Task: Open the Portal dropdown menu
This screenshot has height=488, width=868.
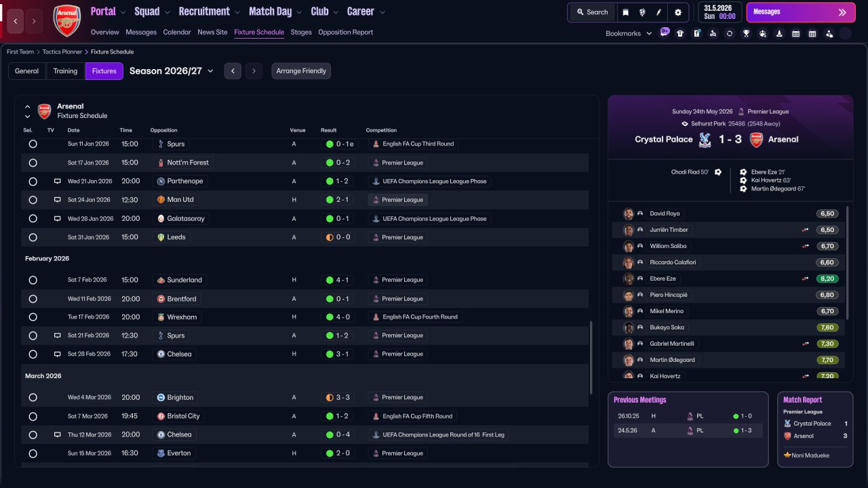Action: [108, 12]
